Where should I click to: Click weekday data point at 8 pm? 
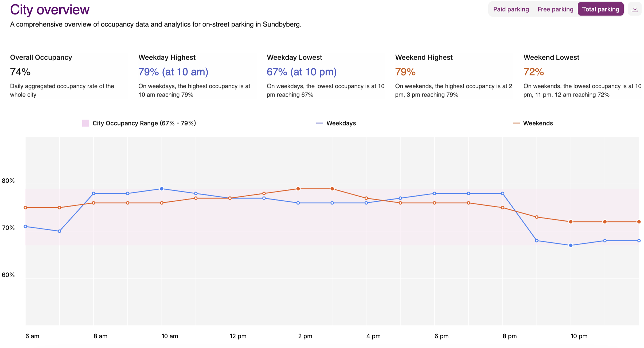(x=503, y=193)
